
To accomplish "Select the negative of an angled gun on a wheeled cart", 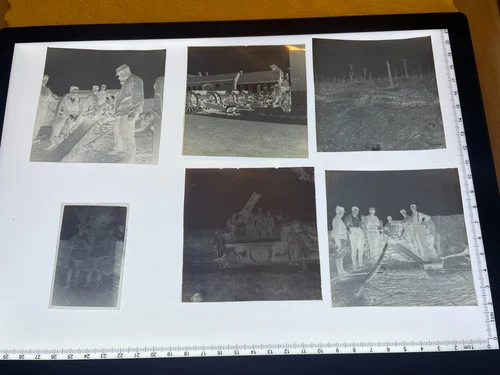I will tap(252, 235).
